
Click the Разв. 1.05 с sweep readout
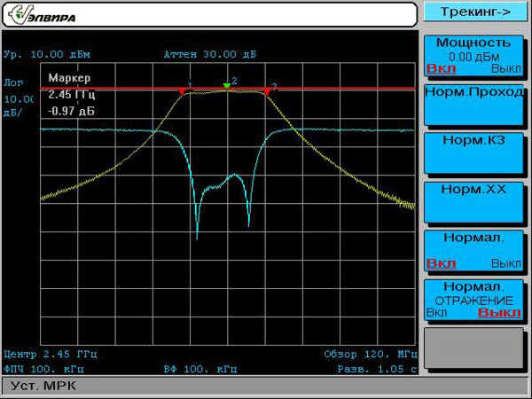click(378, 369)
